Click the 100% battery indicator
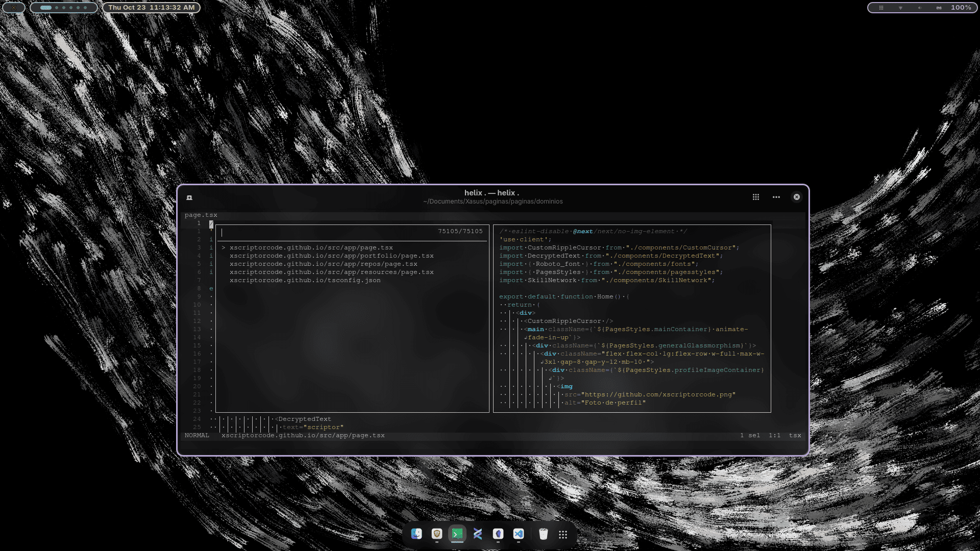The height and width of the screenshot is (551, 980). (x=962, y=8)
